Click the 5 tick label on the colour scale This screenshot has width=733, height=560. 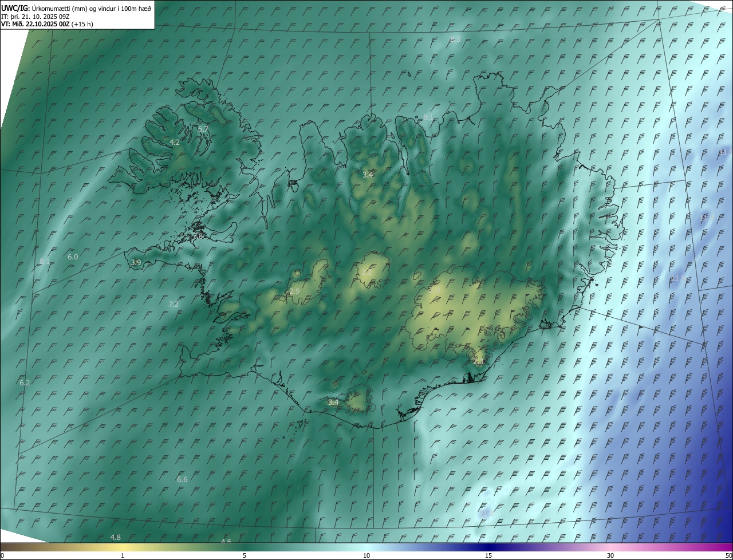245,555
